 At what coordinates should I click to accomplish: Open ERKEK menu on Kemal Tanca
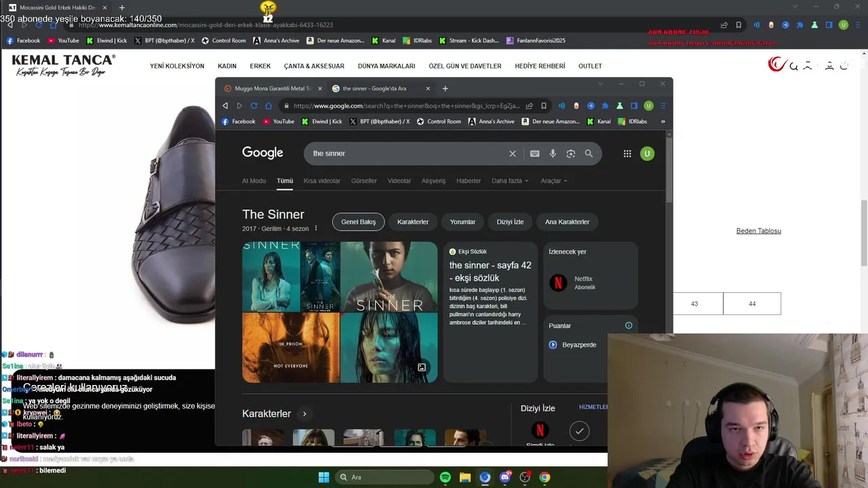(260, 66)
